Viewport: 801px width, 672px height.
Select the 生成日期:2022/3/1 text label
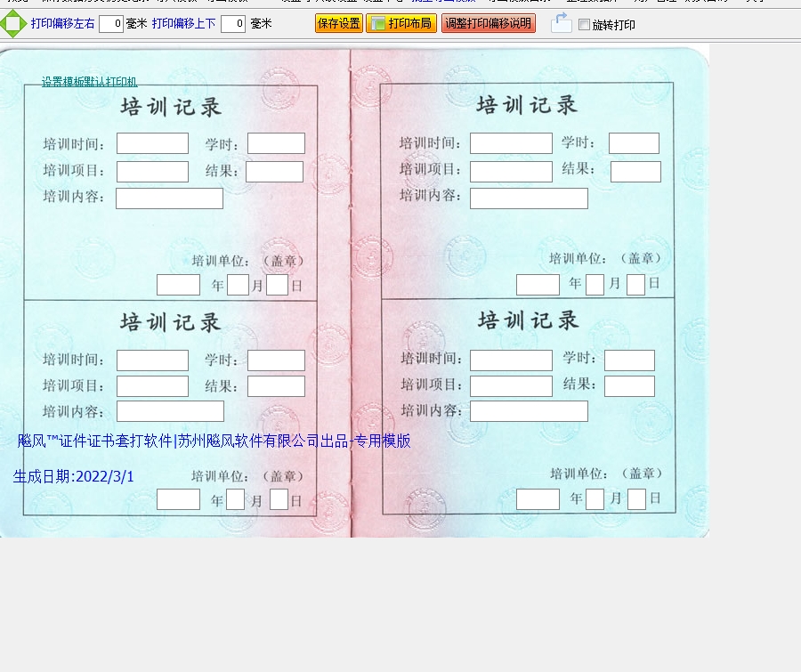coord(74,477)
